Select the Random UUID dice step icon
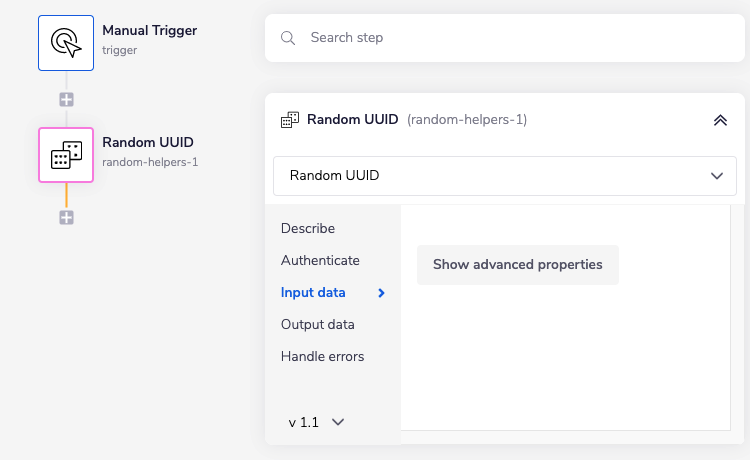This screenshot has width=750, height=460. (66, 155)
